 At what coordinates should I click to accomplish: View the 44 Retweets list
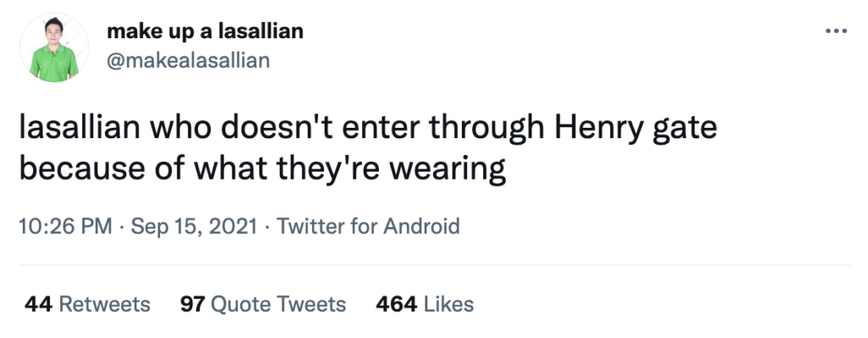tap(87, 304)
